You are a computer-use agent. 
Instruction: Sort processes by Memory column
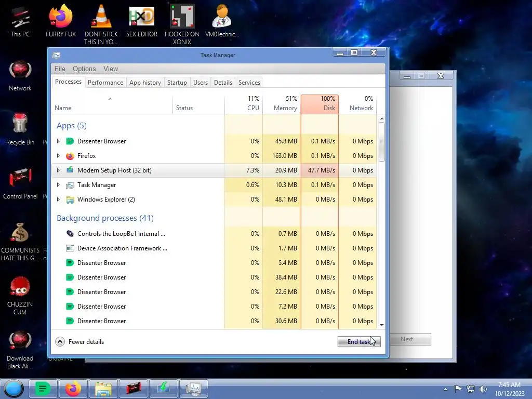click(282, 104)
